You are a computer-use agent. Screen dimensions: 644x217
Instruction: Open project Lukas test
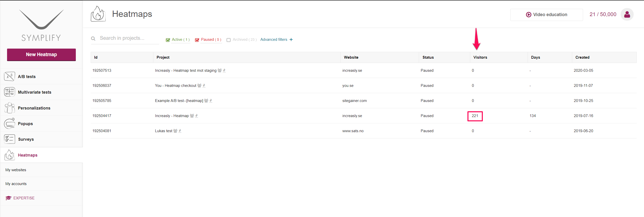pyautogui.click(x=164, y=131)
